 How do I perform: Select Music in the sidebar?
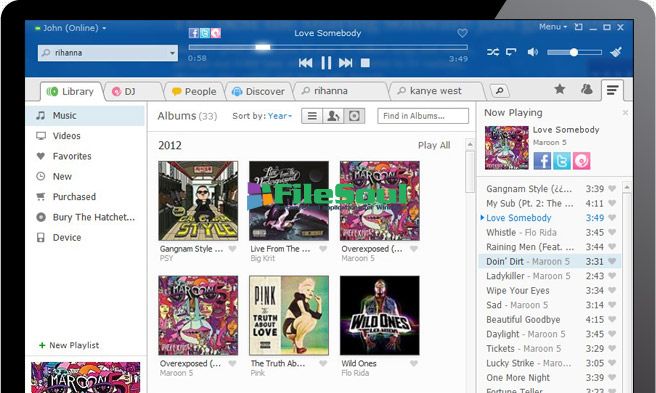85,116
